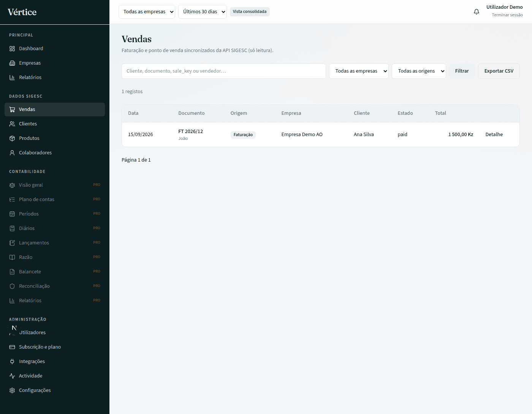
Task: Click the Dashboard grid icon in sidebar
Action: coord(12,49)
